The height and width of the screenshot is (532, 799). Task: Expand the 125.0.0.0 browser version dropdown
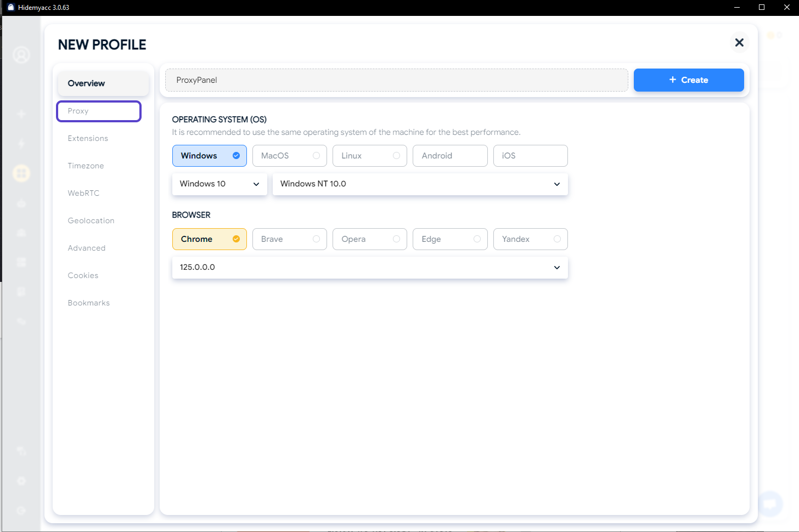[369, 268]
